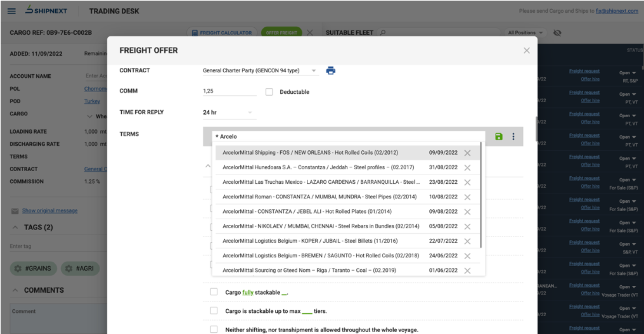The height and width of the screenshot is (334, 644).
Task: Remove the NIKOLAEV / MUMBAI, CHENNAI entry
Action: pyautogui.click(x=467, y=227)
